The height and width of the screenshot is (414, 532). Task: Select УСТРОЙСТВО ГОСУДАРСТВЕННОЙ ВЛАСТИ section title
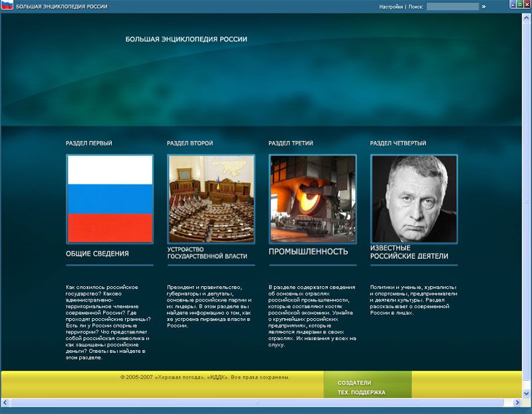click(207, 252)
